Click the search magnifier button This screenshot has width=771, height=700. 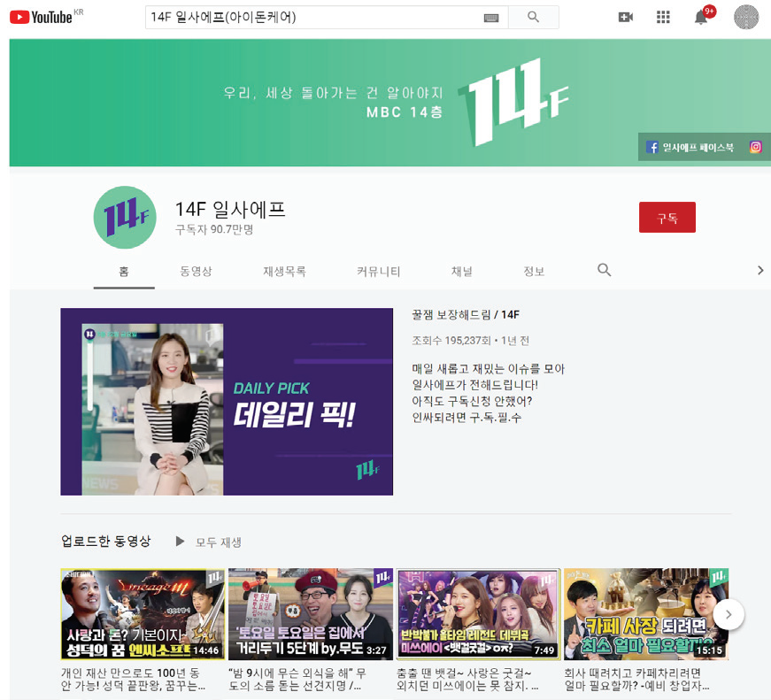(x=533, y=17)
